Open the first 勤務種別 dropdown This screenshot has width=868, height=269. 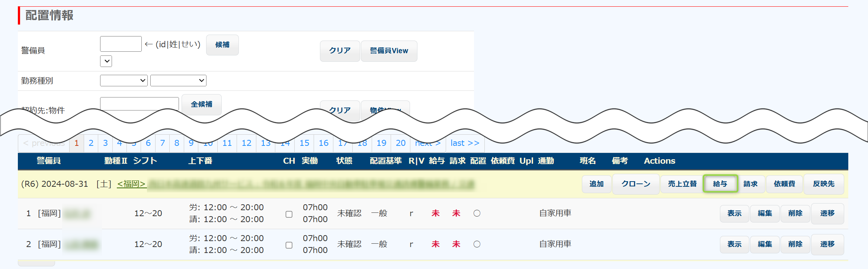click(124, 81)
